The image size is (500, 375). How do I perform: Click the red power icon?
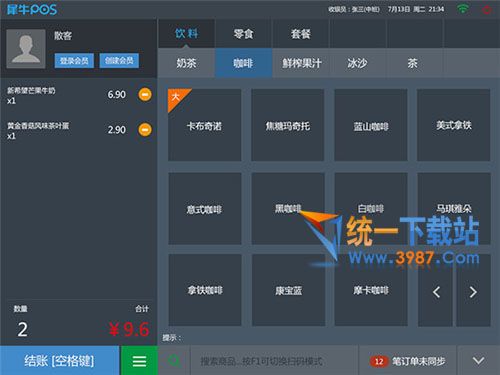[x=487, y=9]
